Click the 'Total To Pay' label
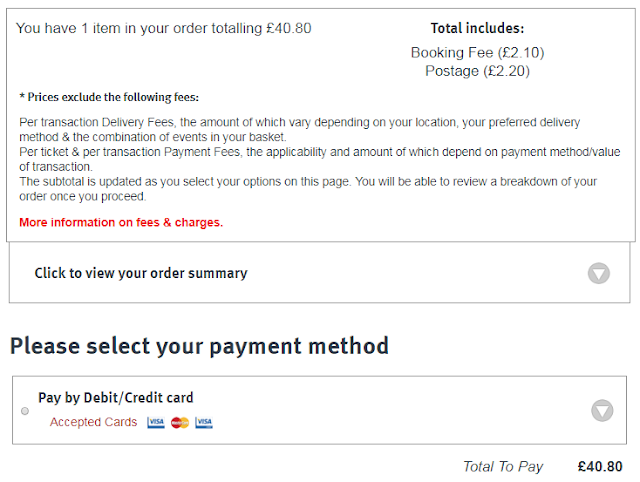Viewport: 640px width, 482px height. point(503,466)
